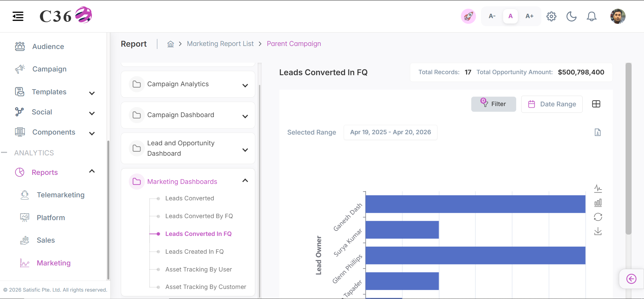Refresh the chart using the restore icon

click(x=598, y=217)
